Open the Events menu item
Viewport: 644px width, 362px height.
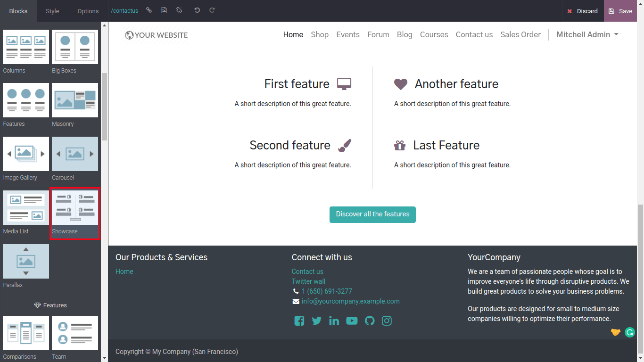tap(348, 34)
